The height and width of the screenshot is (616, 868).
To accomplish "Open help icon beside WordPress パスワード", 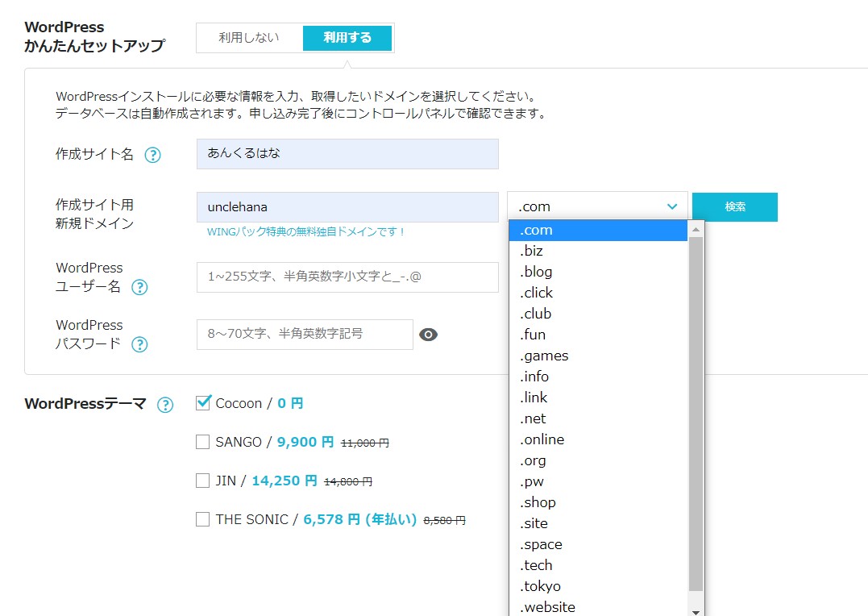I will (x=139, y=344).
